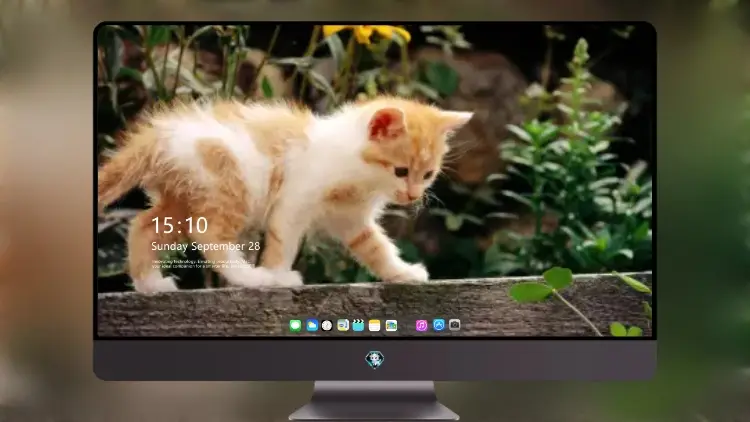Open the pink Music app in the dock

421,325
